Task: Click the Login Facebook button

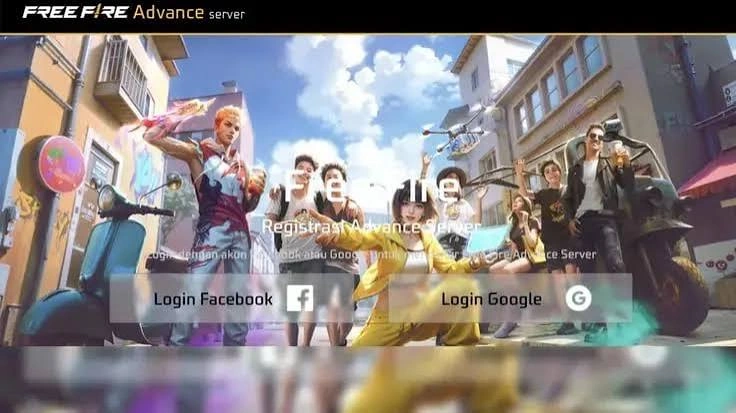Action: [231, 298]
